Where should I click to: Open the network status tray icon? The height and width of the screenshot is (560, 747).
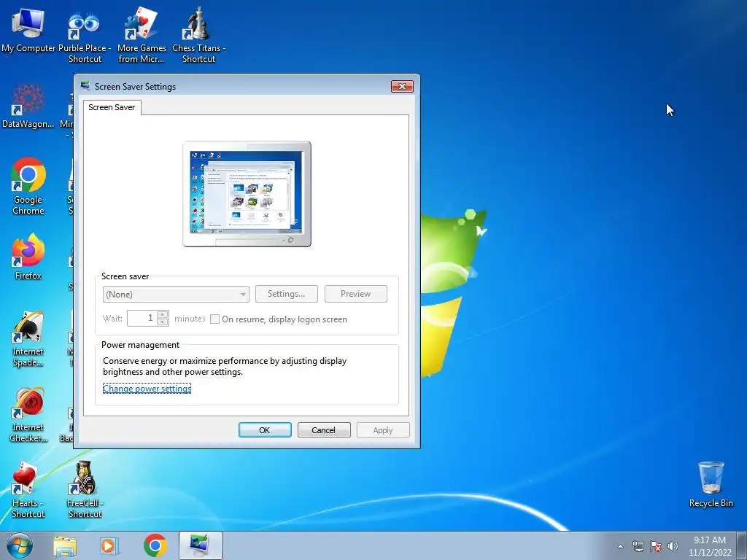[x=638, y=546]
